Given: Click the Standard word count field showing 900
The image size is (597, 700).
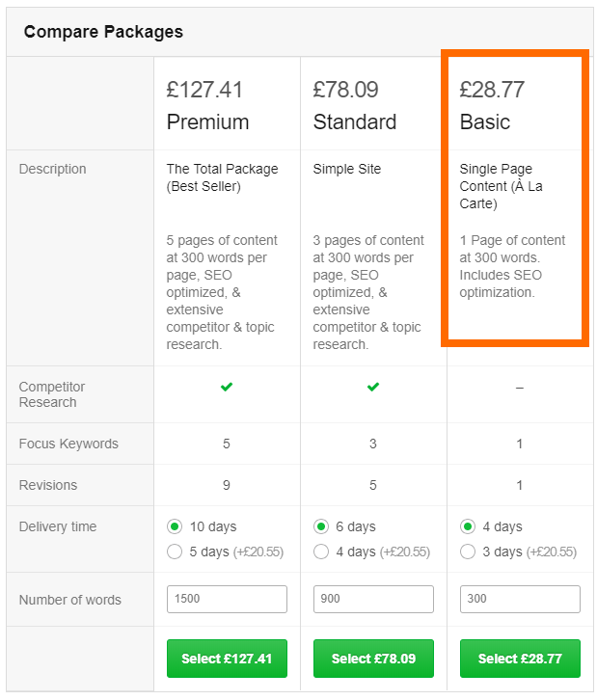Looking at the screenshot, I should tap(373, 599).
